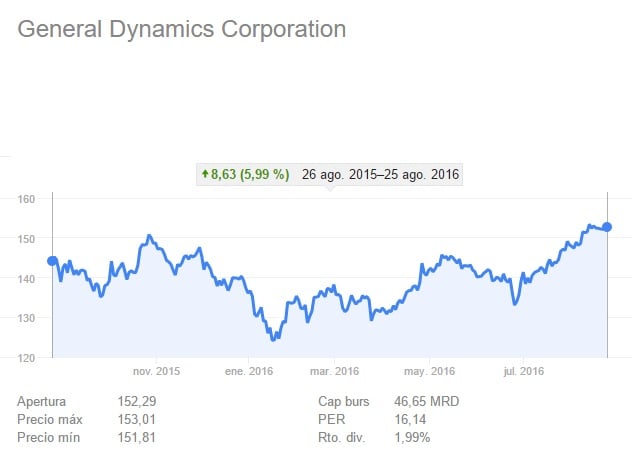Click the chart's ending blue dot marker

[607, 227]
